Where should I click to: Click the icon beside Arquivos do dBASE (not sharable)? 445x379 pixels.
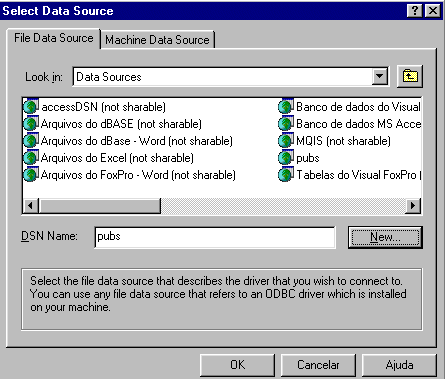31,124
